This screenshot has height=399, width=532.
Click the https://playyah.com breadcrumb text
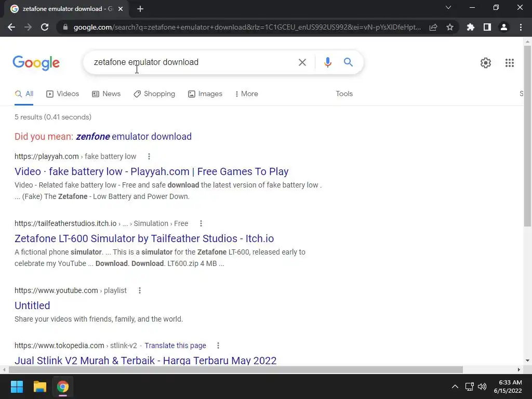[46, 156]
